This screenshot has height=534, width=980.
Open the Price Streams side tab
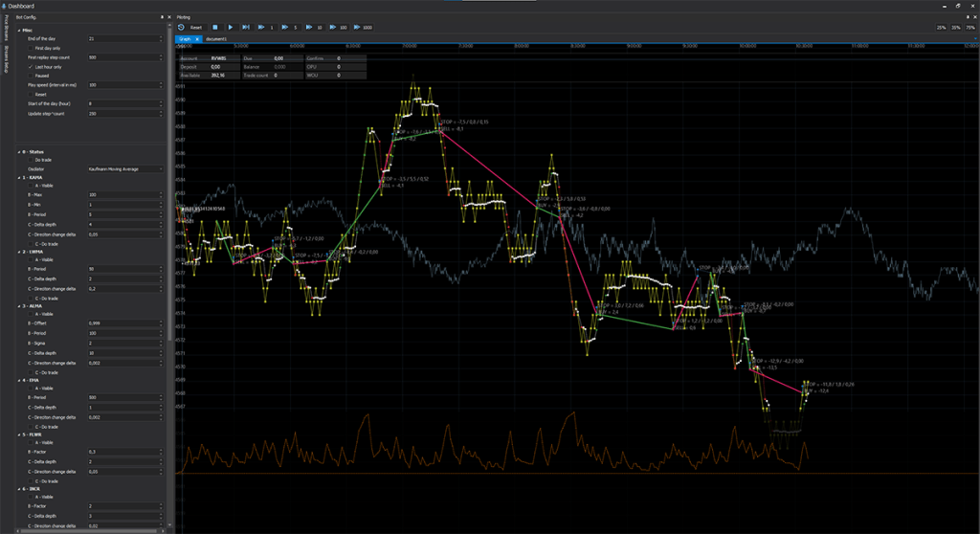6,27
